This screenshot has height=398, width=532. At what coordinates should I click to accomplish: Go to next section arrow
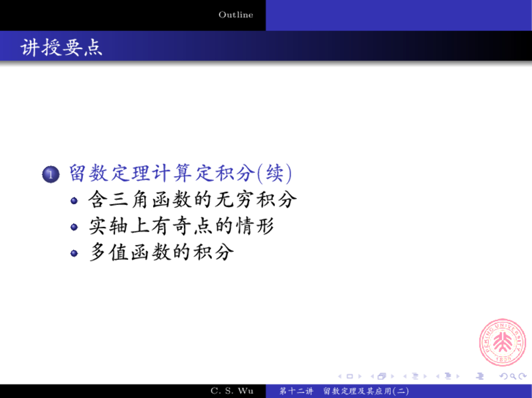tap(458, 376)
